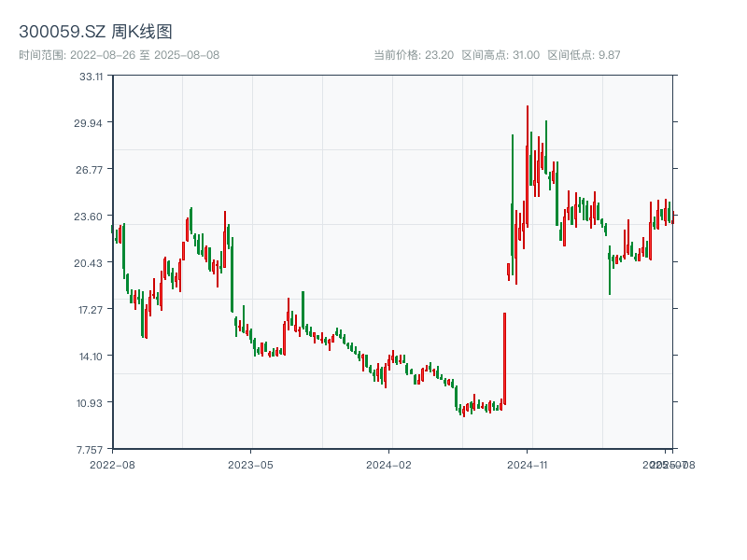Click y-axis label 17.27
This screenshot has height=560, width=747.
click(x=91, y=310)
